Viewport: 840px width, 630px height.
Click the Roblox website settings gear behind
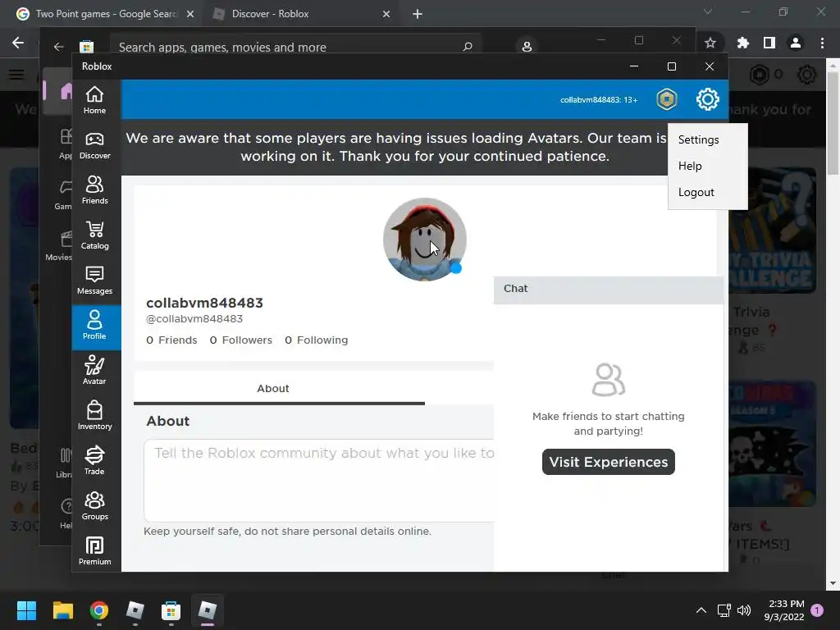[806, 75]
